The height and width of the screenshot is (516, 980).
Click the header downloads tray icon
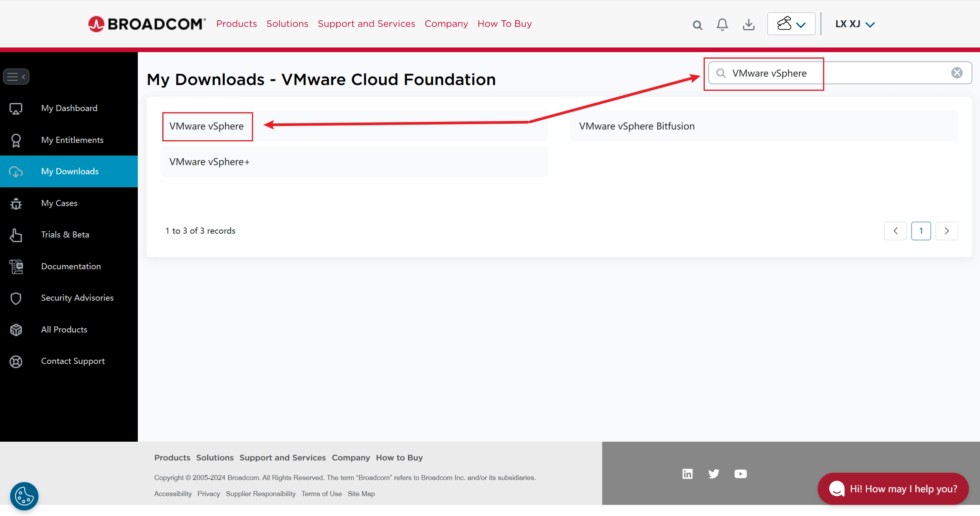point(748,25)
